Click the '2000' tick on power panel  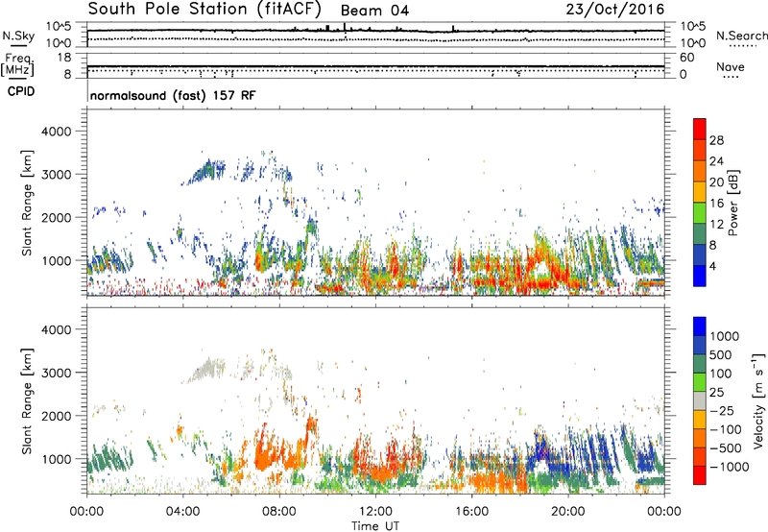tap(56, 217)
